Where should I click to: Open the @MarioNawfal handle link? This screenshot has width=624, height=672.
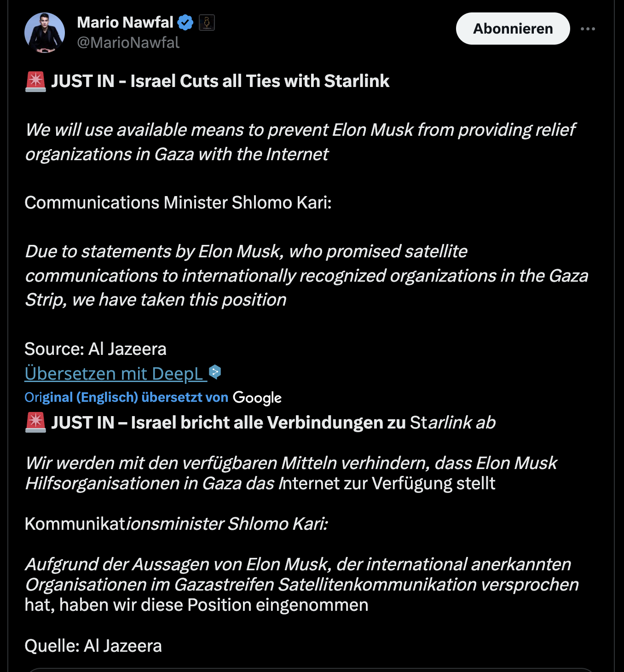point(128,43)
